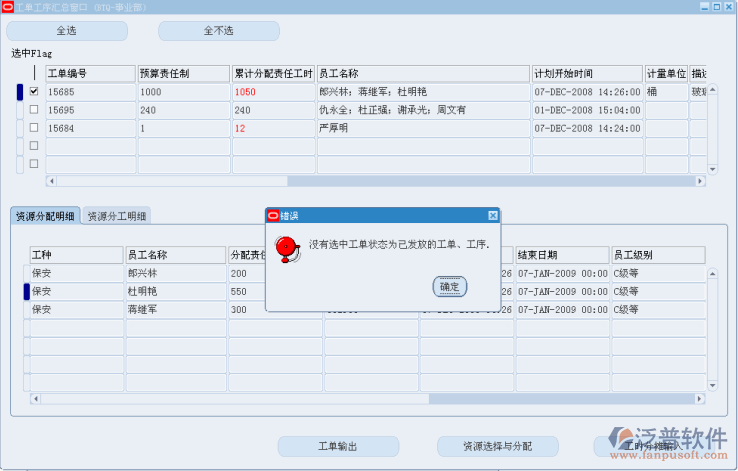Switch to the 资源分工明细 tab
The image size is (738, 471).
(117, 216)
